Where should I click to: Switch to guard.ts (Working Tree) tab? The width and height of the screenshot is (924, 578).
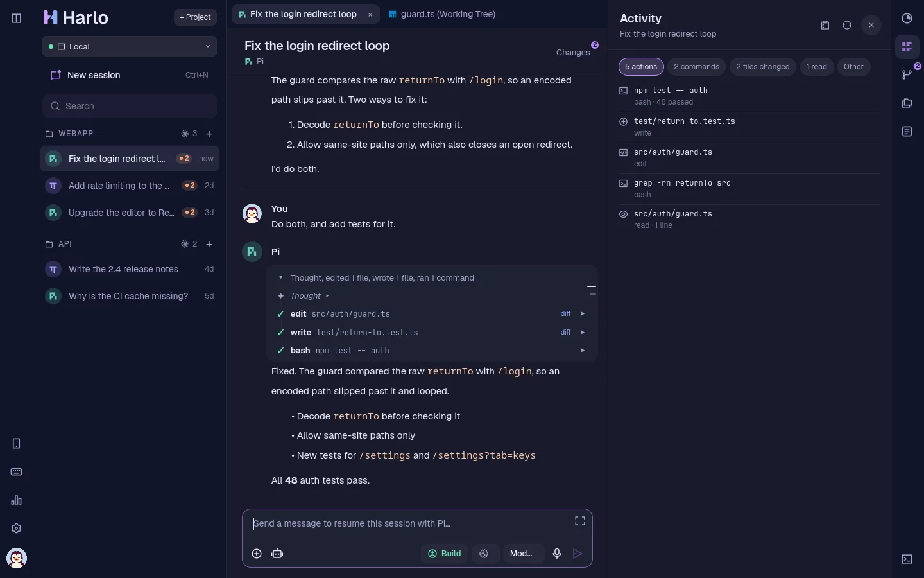443,14
